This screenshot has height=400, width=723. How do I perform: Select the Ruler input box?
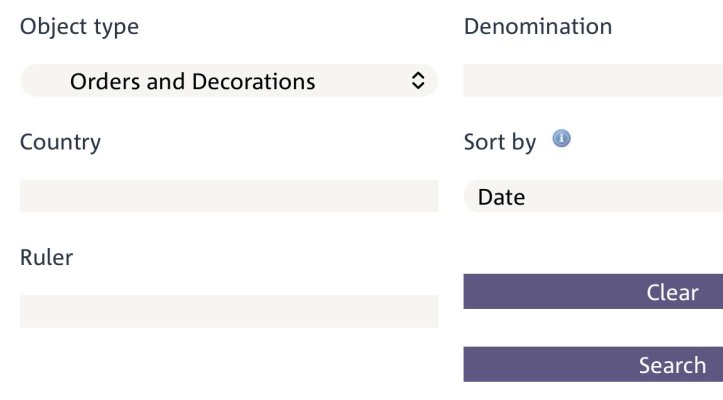pyautogui.click(x=229, y=311)
